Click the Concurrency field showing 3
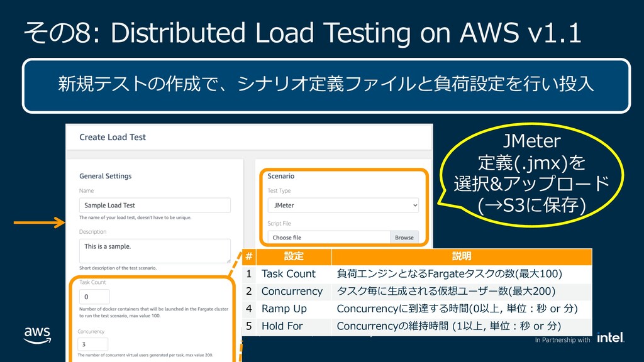This screenshot has width=644, height=362. point(93,344)
